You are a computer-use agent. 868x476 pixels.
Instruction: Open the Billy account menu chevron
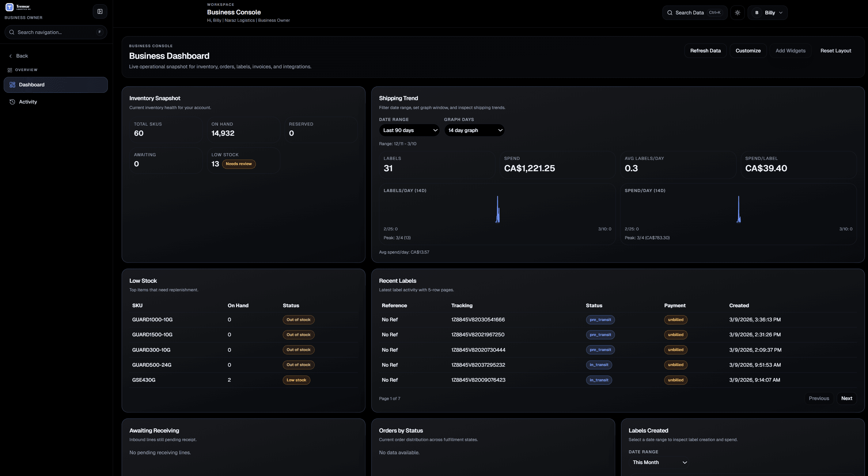[781, 13]
